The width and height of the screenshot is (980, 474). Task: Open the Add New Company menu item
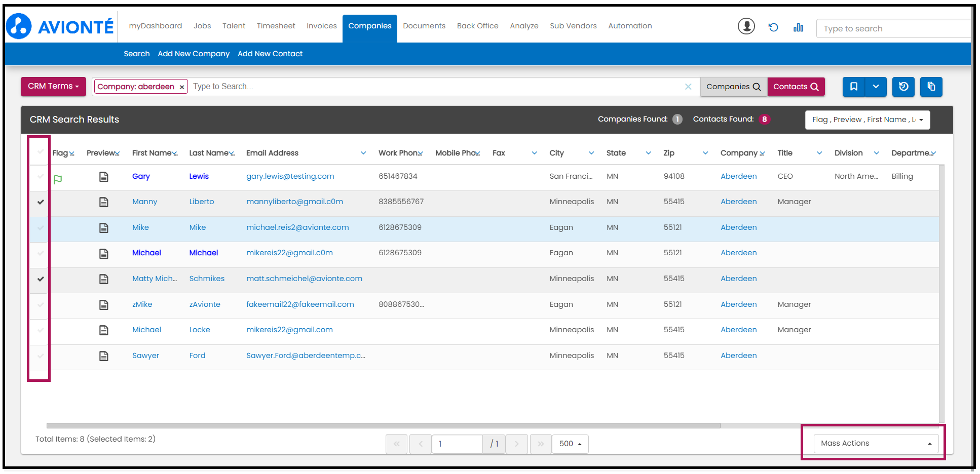[194, 54]
